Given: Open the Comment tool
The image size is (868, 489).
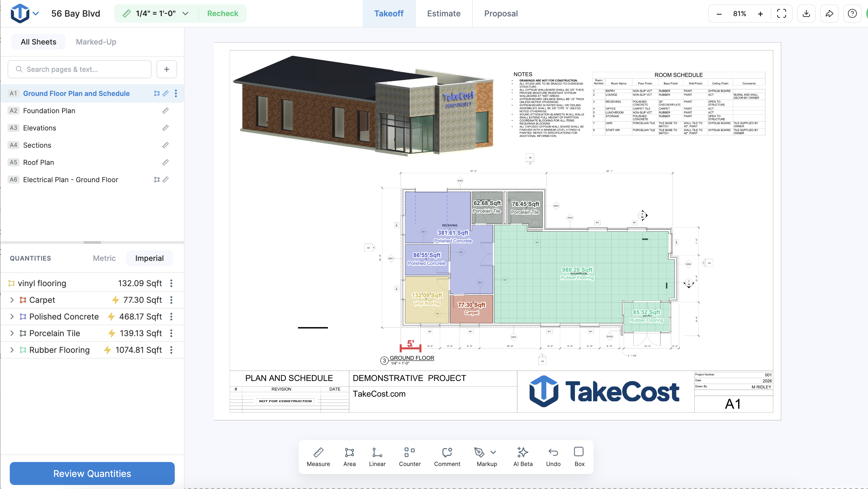Looking at the screenshot, I should tap(447, 457).
